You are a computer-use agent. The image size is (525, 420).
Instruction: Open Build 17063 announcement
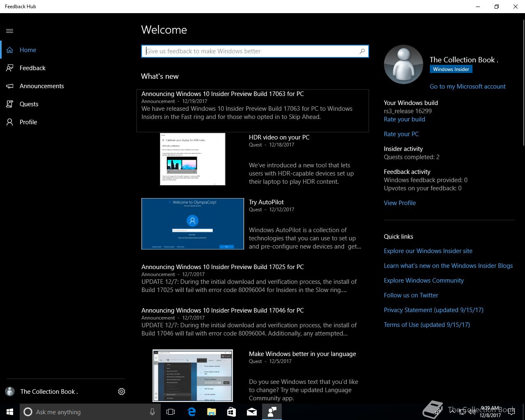click(x=253, y=111)
